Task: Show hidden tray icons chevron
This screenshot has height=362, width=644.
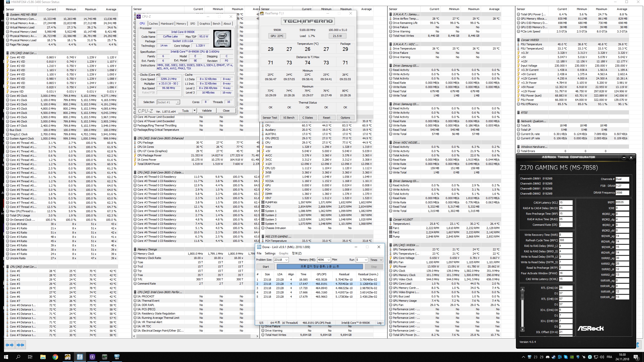Action: pos(524,357)
